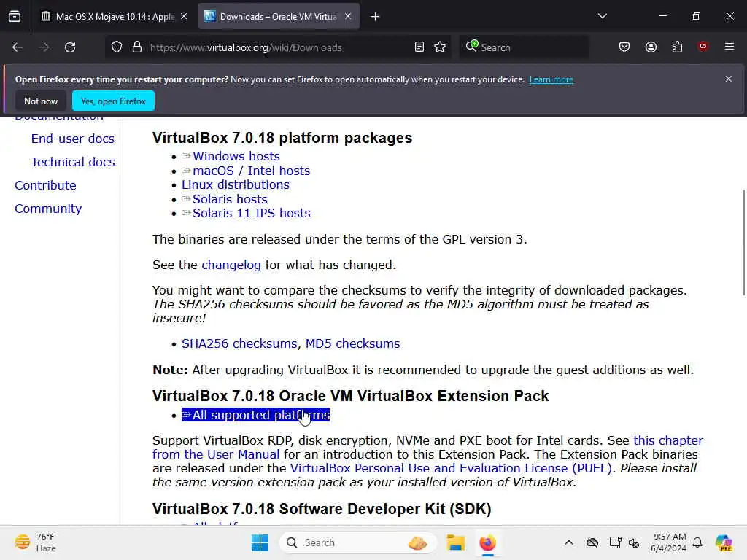Click the padlock site info icon
747x560 pixels.
click(x=137, y=47)
